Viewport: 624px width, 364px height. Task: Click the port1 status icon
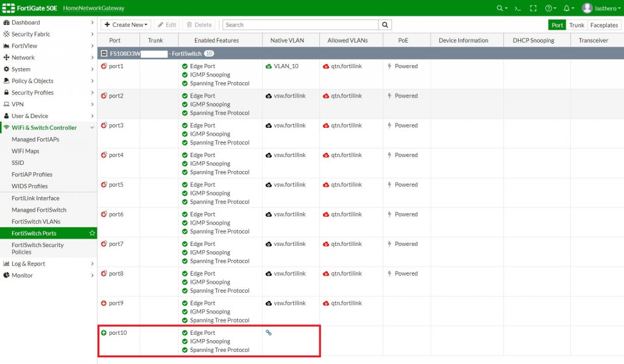click(104, 66)
